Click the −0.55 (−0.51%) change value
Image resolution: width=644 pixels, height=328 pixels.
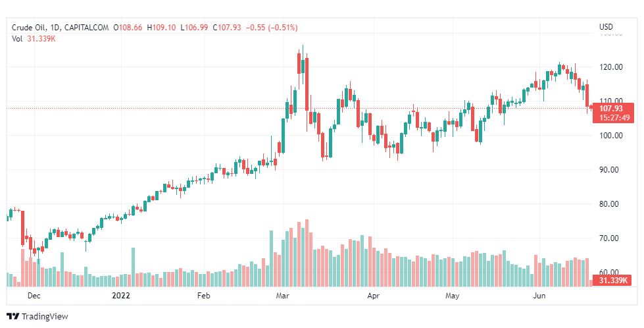click(272, 28)
